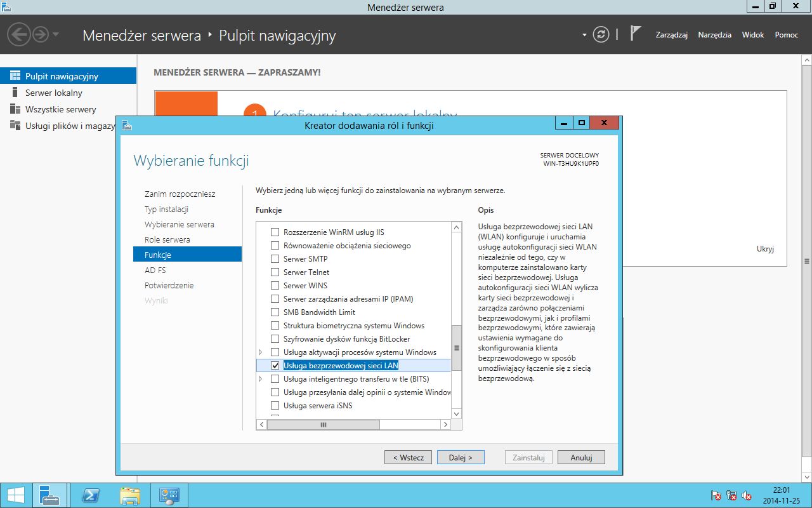
Task: Click the Pulpit nawigacyjny dashboard icon in sidebar
Action: (x=15, y=76)
